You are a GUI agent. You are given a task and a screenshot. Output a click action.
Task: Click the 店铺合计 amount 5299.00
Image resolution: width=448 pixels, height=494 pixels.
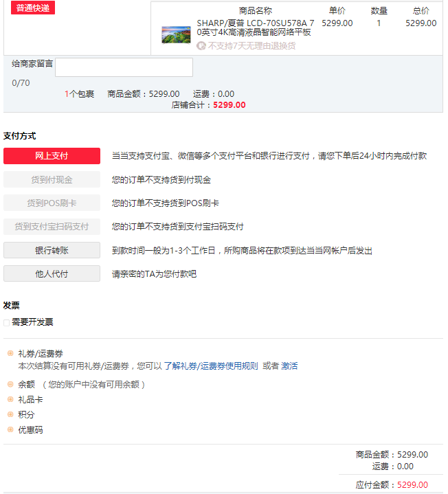click(x=229, y=105)
